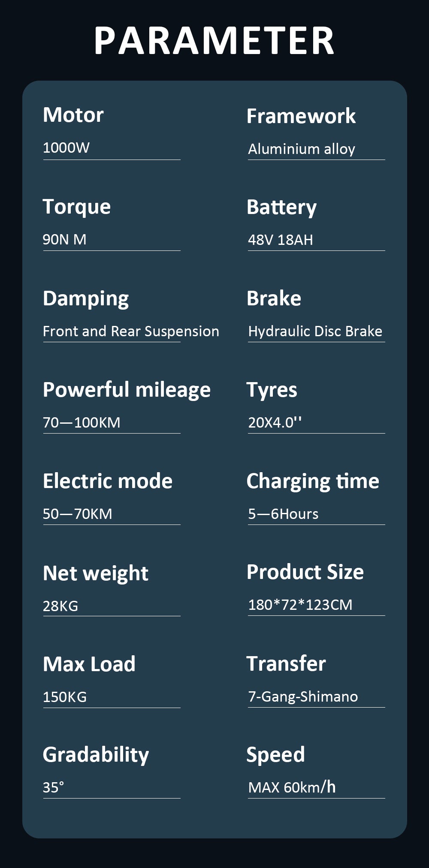Click the Powerful mileage heading
Screen dimensions: 429x868
tap(127, 390)
